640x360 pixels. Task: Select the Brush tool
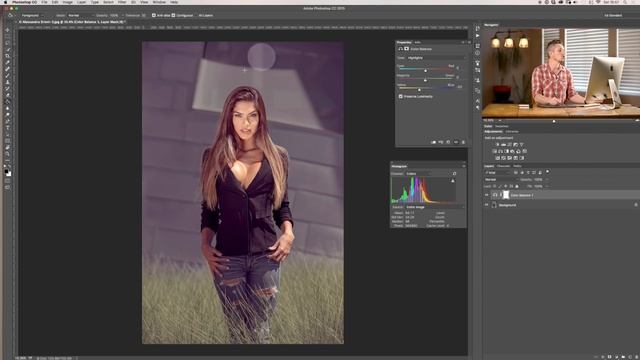point(7,76)
